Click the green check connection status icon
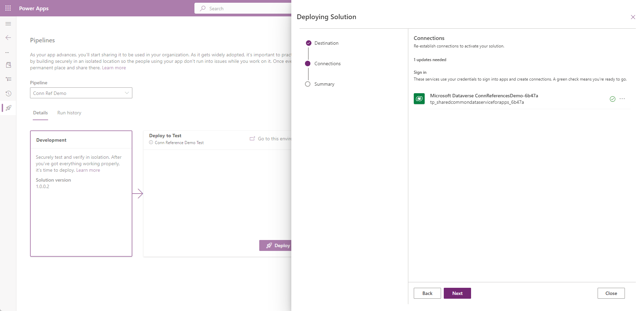644x311 pixels. 612,99
